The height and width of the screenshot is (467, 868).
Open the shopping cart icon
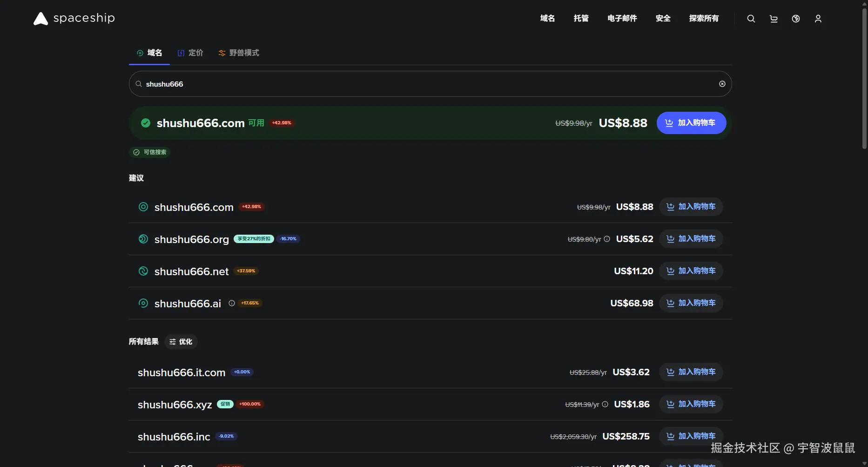(774, 19)
